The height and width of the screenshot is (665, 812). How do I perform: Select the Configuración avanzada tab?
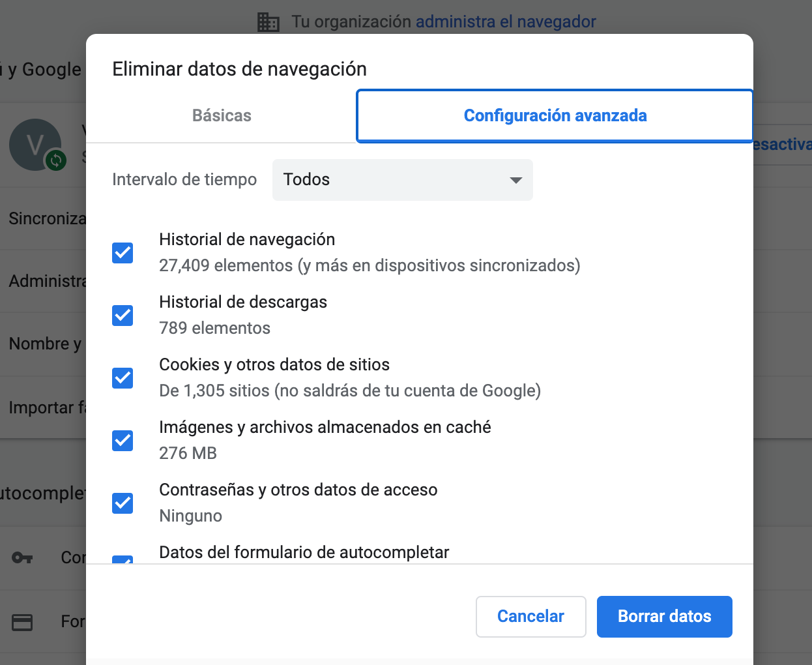point(555,116)
